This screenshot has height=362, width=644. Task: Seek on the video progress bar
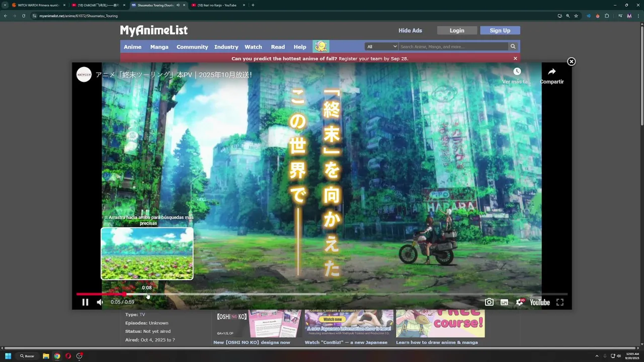(322, 294)
